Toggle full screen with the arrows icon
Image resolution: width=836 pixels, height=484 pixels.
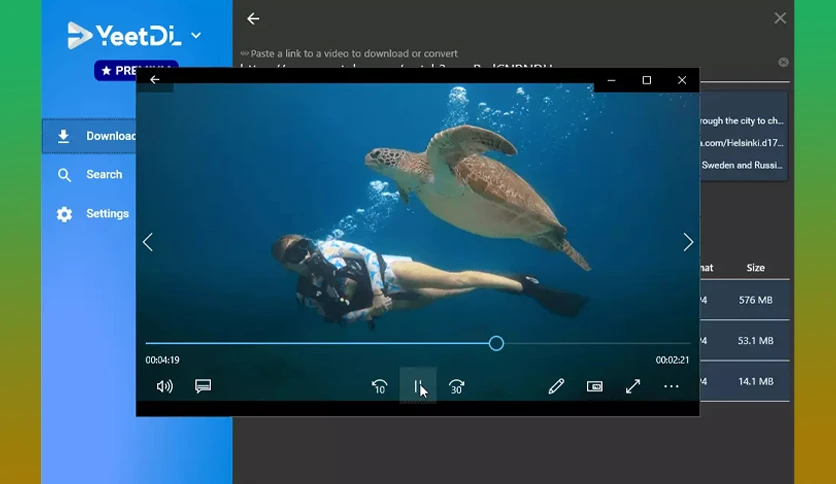point(633,386)
